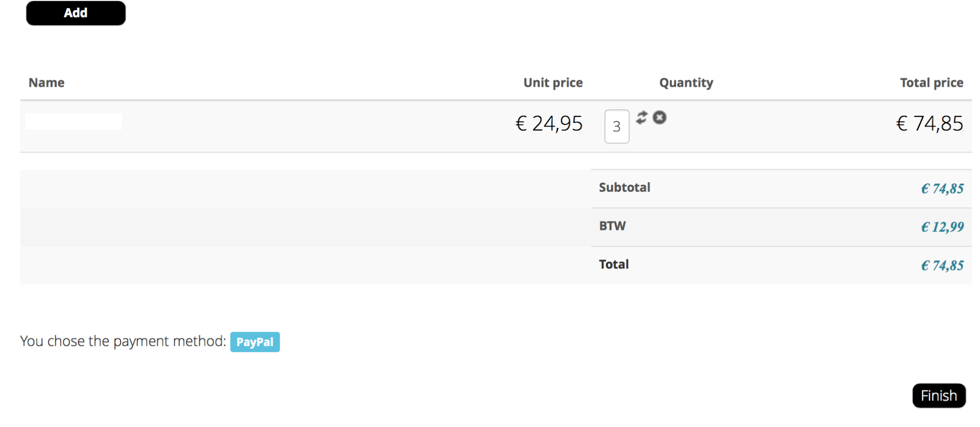Click the Name column header
Viewport: 980px width, 427px height.
pyautogui.click(x=46, y=83)
